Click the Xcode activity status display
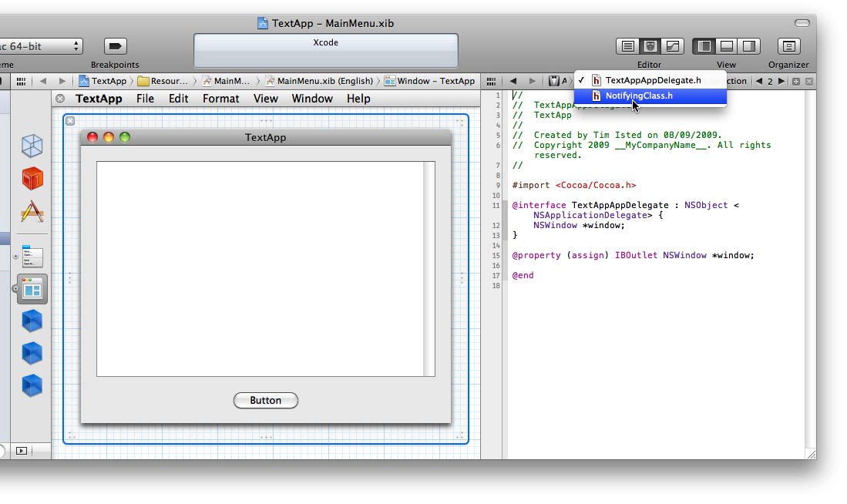 point(326,51)
